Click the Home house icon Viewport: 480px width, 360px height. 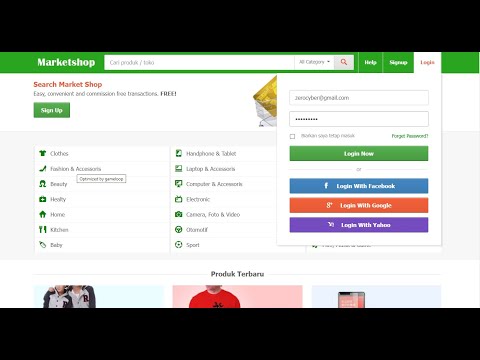coord(42,214)
